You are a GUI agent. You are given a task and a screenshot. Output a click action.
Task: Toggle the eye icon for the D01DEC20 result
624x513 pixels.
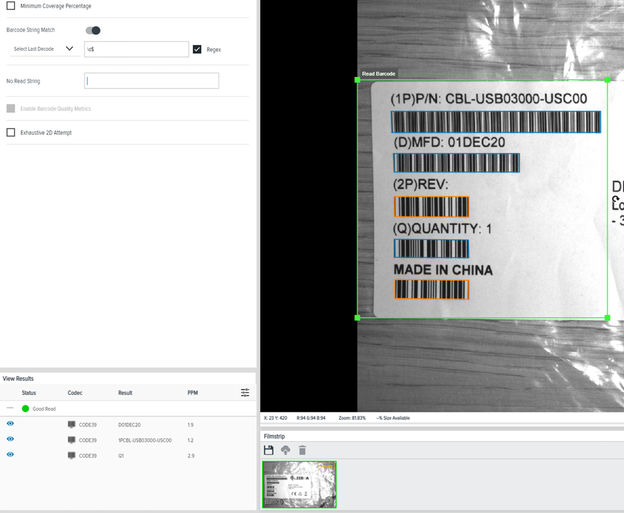pos(10,423)
